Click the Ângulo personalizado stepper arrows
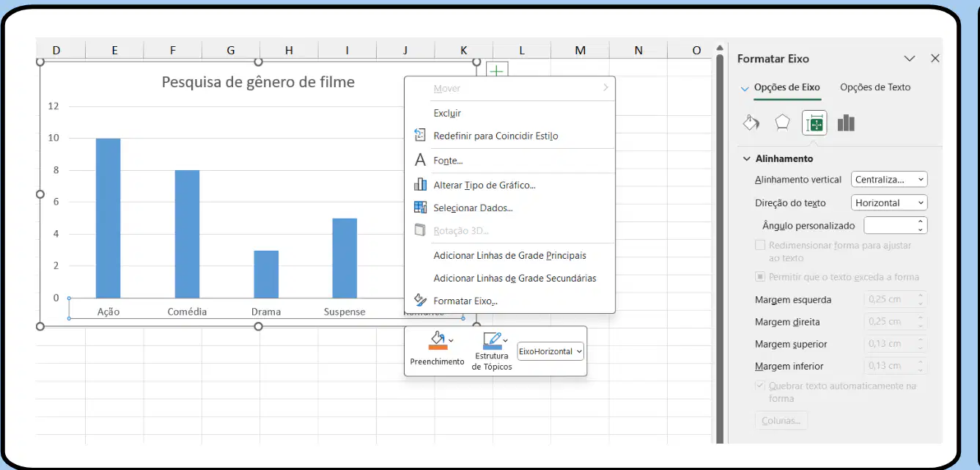Image resolution: width=980 pixels, height=470 pixels. pyautogui.click(x=921, y=225)
